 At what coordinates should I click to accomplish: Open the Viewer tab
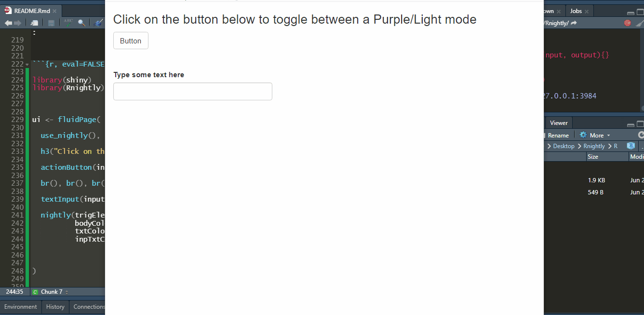tap(559, 123)
